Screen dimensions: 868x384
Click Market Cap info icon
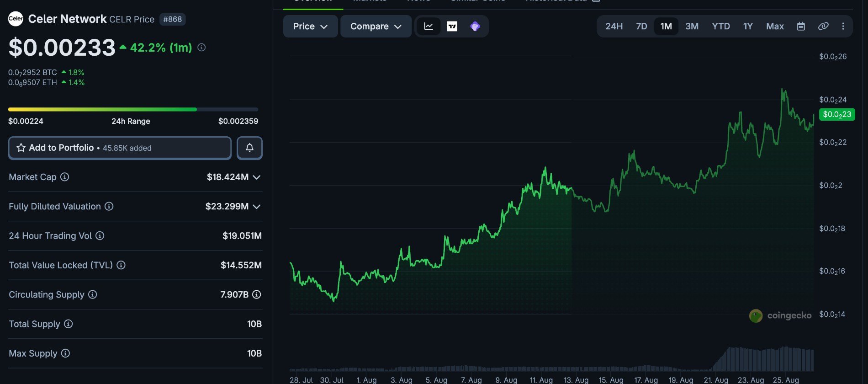click(65, 177)
